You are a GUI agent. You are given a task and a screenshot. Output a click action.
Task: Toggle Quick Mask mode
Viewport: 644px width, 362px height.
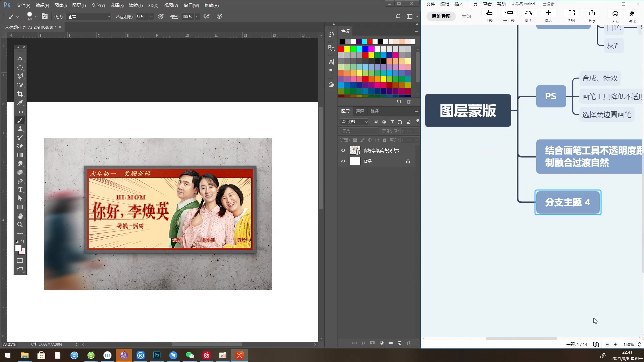point(20,261)
